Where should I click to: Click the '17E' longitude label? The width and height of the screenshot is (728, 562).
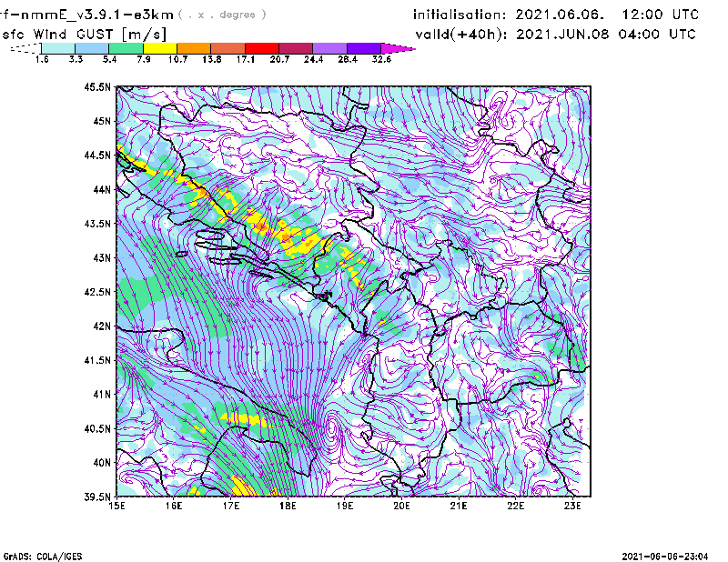click(231, 506)
